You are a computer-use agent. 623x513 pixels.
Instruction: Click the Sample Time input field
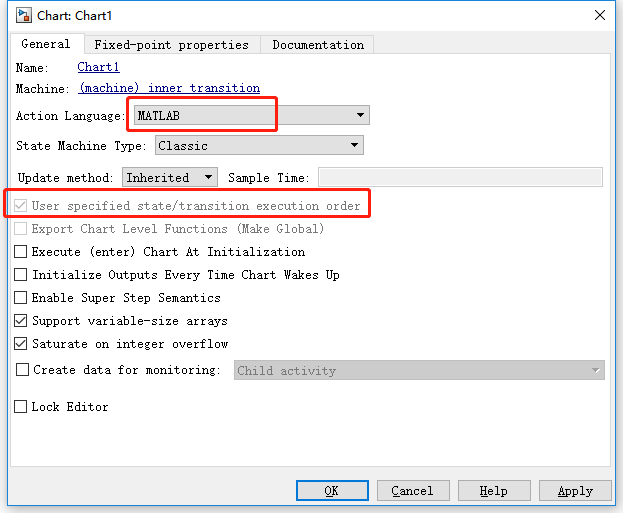point(460,177)
